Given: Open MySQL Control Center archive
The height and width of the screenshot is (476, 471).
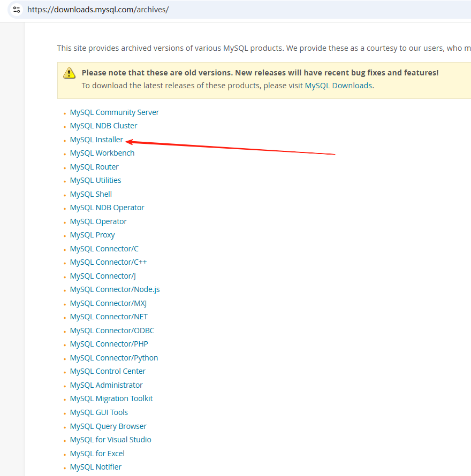Looking at the screenshot, I should coord(108,371).
